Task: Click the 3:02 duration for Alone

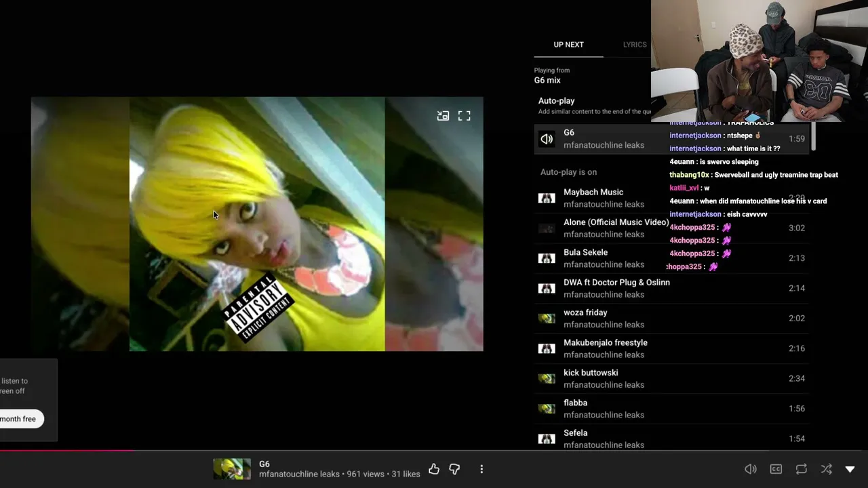Action: pos(797,228)
